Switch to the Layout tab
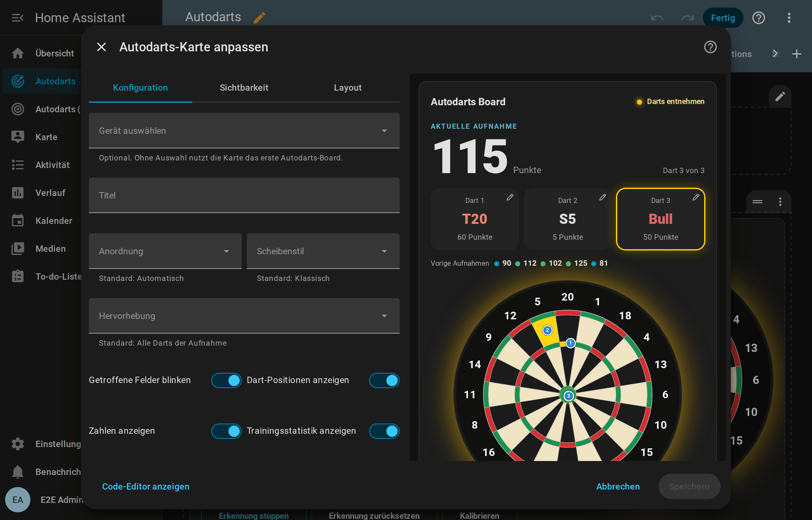The width and height of the screenshot is (812, 520). coord(348,88)
